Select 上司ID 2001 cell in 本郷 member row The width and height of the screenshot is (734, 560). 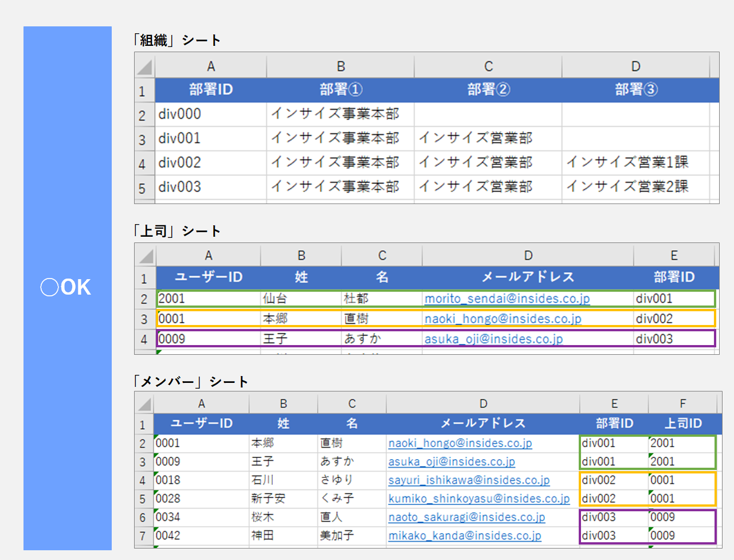pos(682,443)
